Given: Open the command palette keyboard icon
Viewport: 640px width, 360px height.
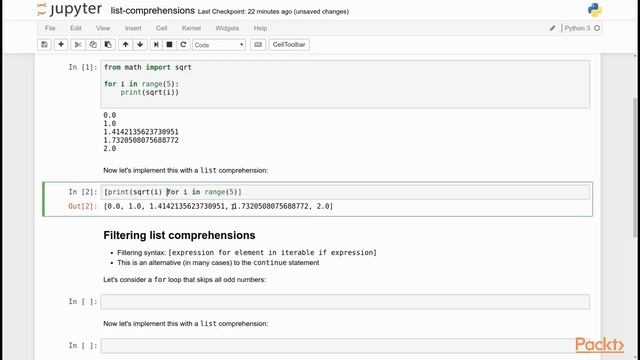Looking at the screenshot, I should tap(258, 44).
